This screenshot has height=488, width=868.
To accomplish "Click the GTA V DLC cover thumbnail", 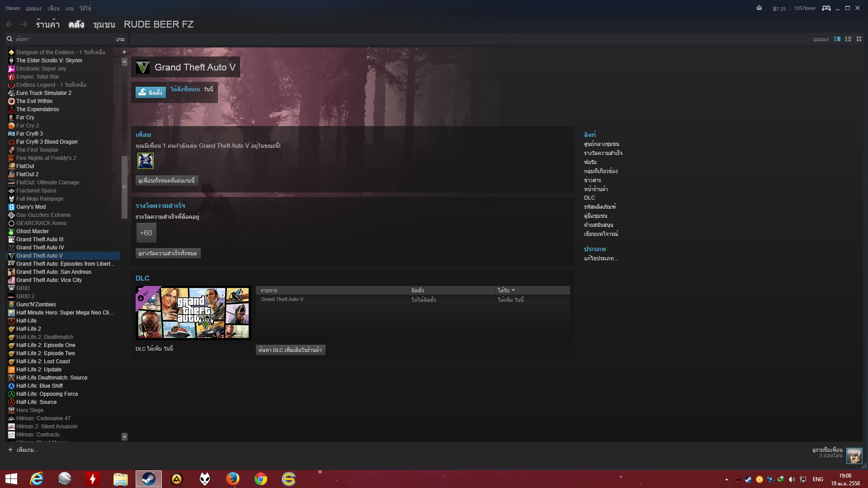I will click(x=193, y=313).
